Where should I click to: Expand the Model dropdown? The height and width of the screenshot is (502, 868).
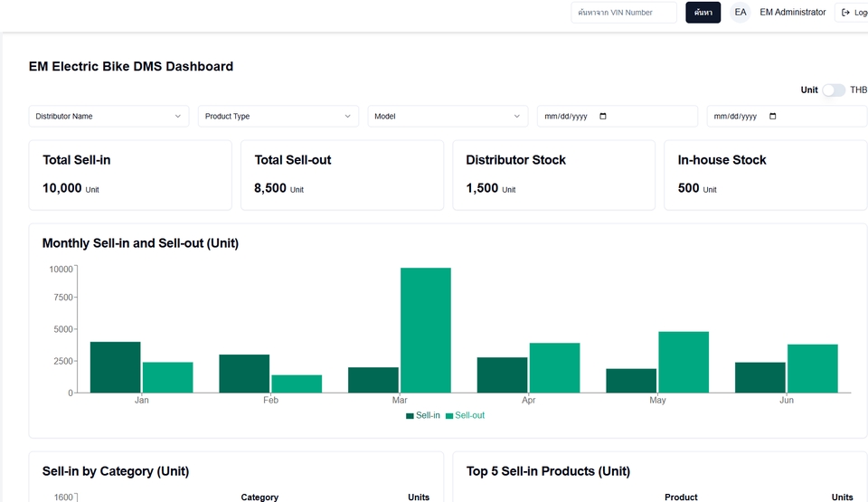[x=447, y=117]
